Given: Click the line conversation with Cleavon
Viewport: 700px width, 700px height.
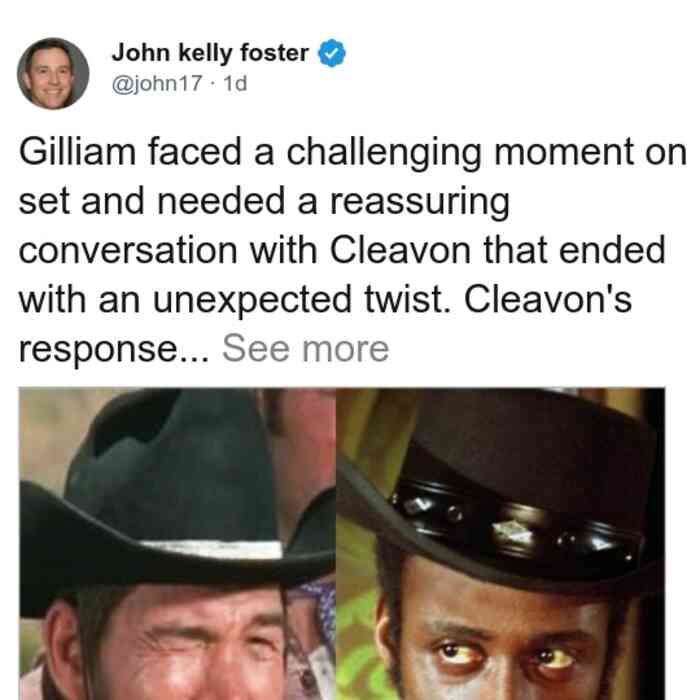Looking at the screenshot, I should [x=245, y=250].
